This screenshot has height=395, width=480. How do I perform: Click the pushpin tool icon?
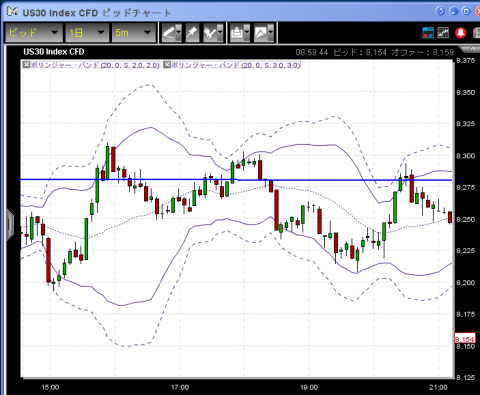[192, 33]
